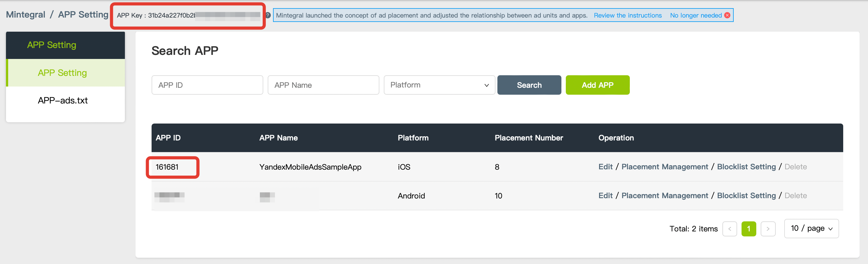
Task: Open Blocklist Setting for the Android app
Action: click(746, 196)
